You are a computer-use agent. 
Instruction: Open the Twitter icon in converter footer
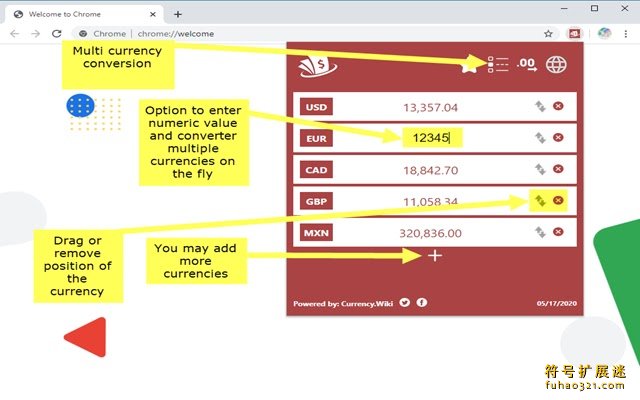(404, 302)
